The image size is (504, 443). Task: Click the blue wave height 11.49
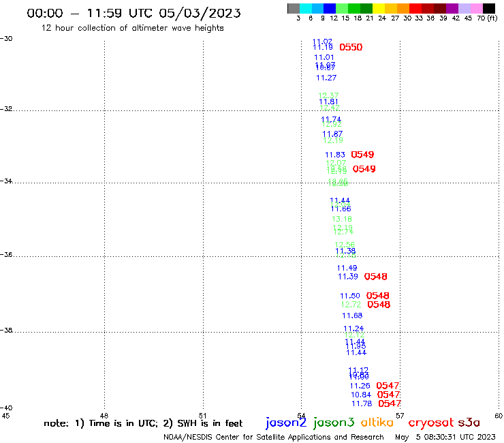click(x=347, y=268)
